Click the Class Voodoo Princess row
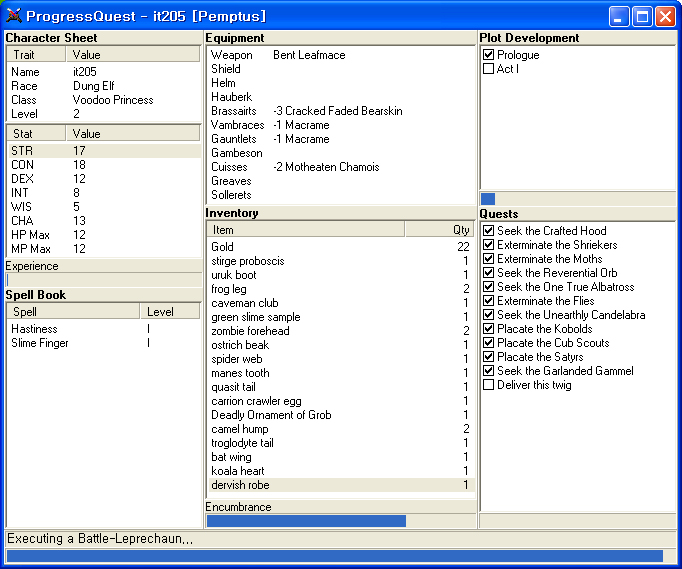The height and width of the screenshot is (569, 682). coord(104,100)
